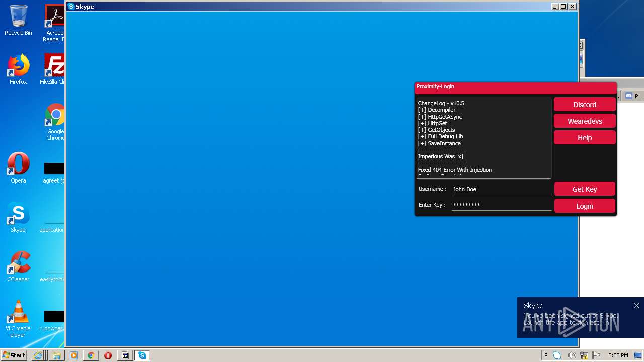Open the volume speaker tray icon
The image size is (644, 362).
pyautogui.click(x=572, y=355)
